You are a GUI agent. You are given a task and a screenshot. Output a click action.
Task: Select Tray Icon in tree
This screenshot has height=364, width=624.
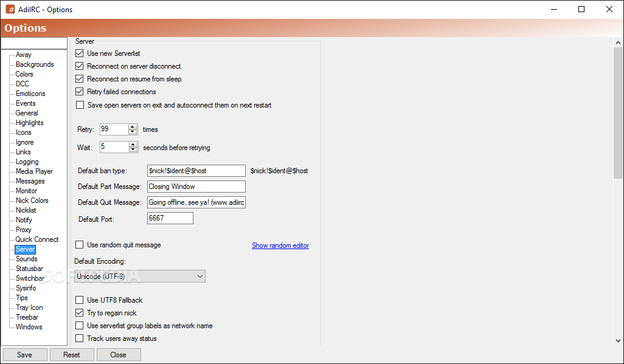coord(29,307)
